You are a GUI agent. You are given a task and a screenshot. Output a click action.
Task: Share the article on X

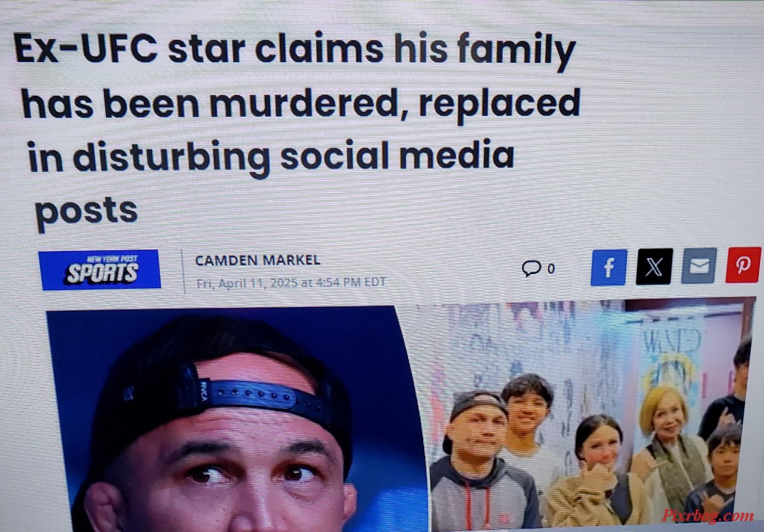654,266
